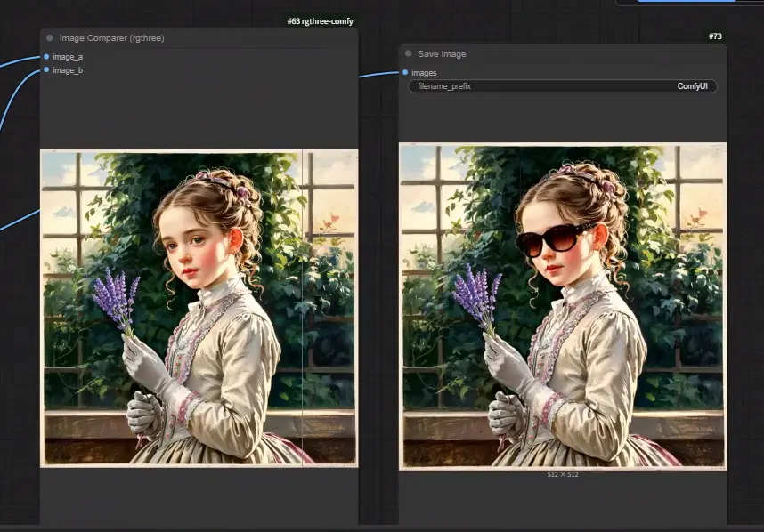764x532 pixels.
Task: Click the #73 node ID badge
Action: point(715,36)
